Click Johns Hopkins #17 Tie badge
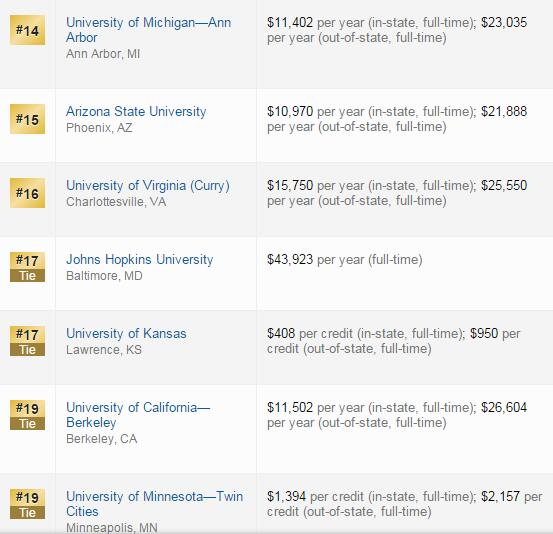553x534 pixels. (28, 267)
